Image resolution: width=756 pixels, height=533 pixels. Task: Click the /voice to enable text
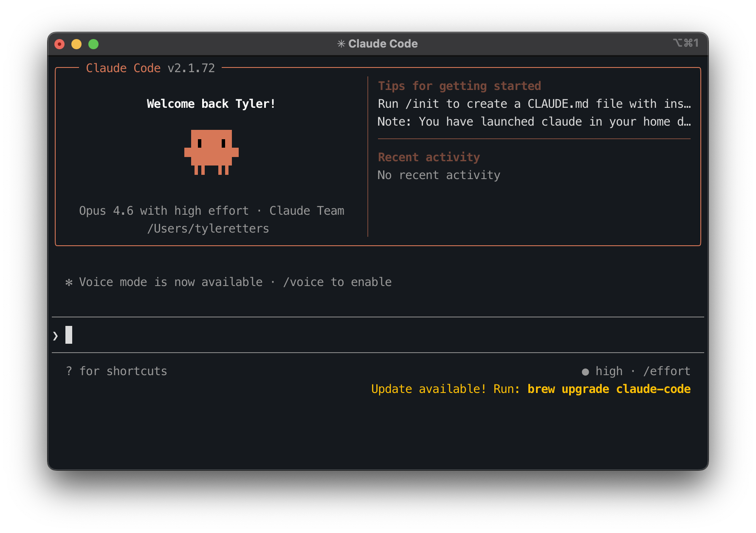[x=337, y=282]
